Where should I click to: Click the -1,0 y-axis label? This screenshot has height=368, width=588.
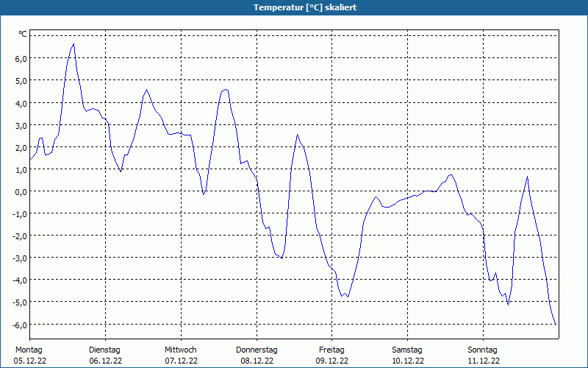click(x=20, y=213)
